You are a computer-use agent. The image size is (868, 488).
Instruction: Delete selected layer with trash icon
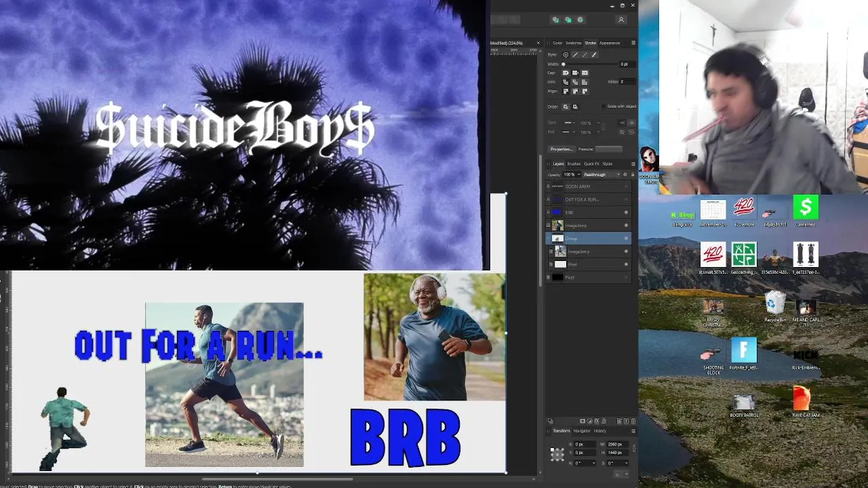(x=633, y=421)
